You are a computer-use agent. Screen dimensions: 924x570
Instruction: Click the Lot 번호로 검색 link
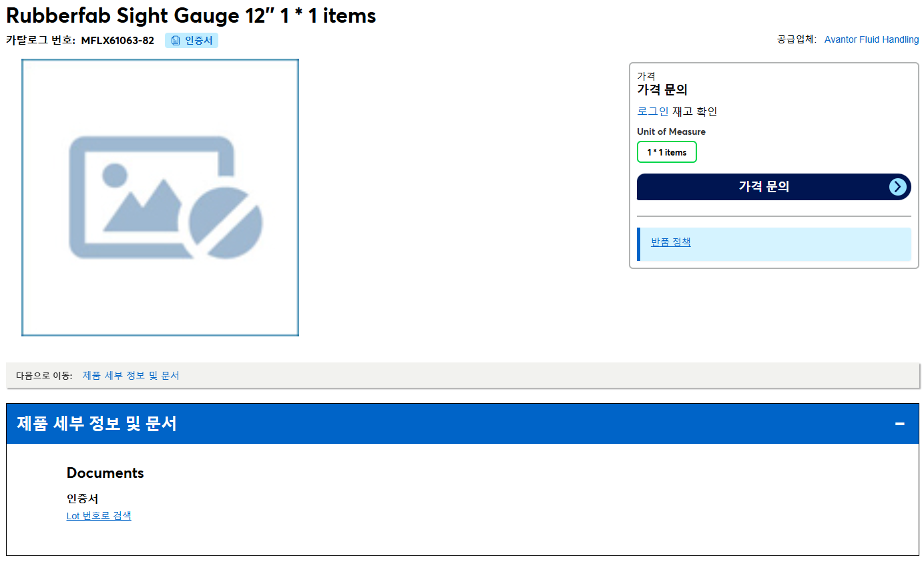[x=99, y=515]
